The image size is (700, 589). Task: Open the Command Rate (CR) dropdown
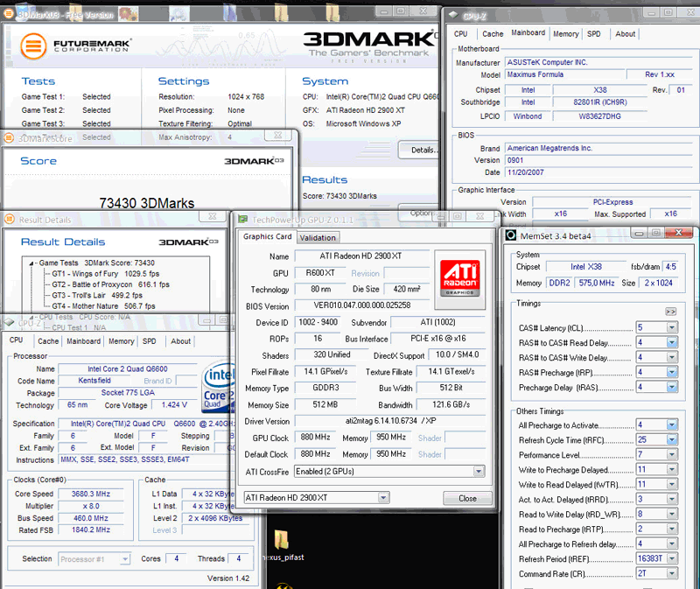(672, 573)
